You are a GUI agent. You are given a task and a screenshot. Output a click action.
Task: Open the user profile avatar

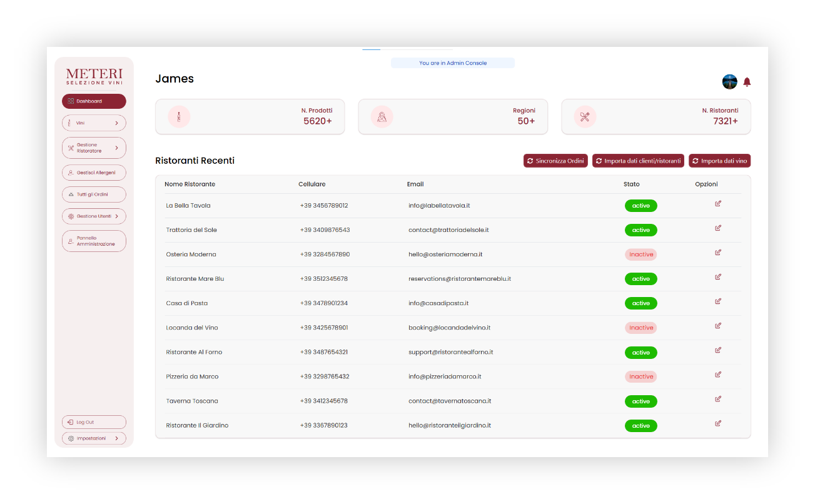pyautogui.click(x=729, y=82)
